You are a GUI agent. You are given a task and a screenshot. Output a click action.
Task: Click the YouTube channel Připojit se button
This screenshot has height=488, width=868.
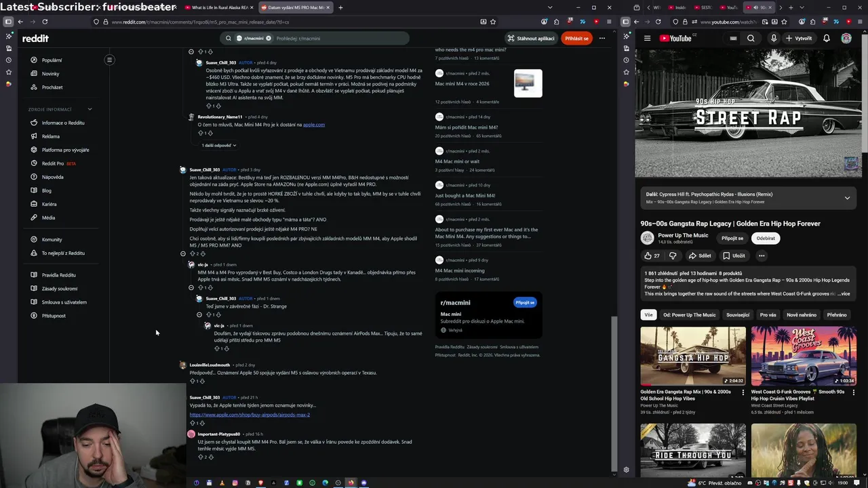click(x=732, y=239)
